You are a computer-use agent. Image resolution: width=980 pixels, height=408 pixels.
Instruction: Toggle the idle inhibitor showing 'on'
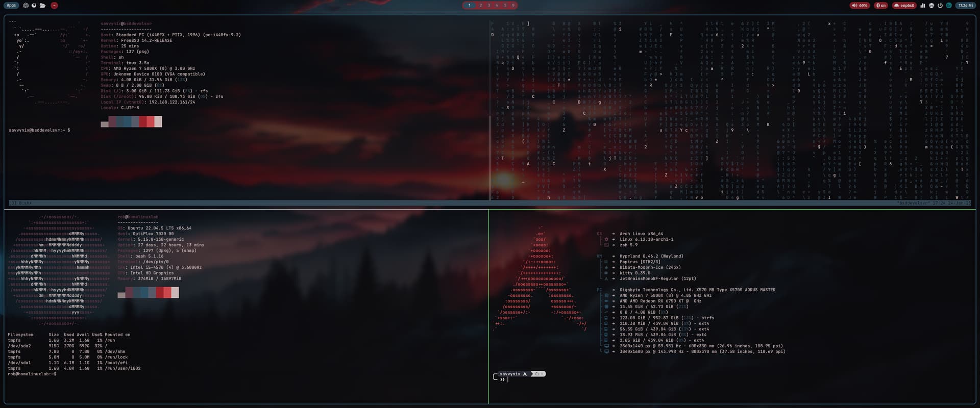click(880, 6)
